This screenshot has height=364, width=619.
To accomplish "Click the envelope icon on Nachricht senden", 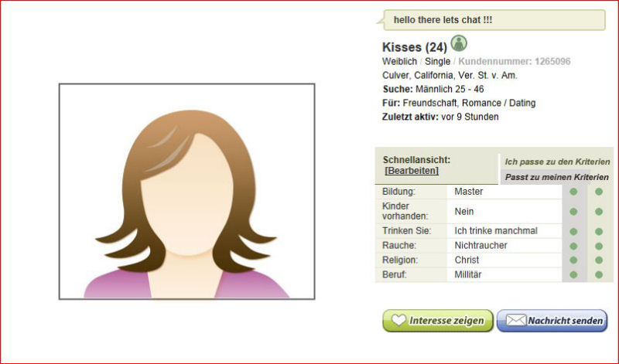I will click(x=516, y=320).
